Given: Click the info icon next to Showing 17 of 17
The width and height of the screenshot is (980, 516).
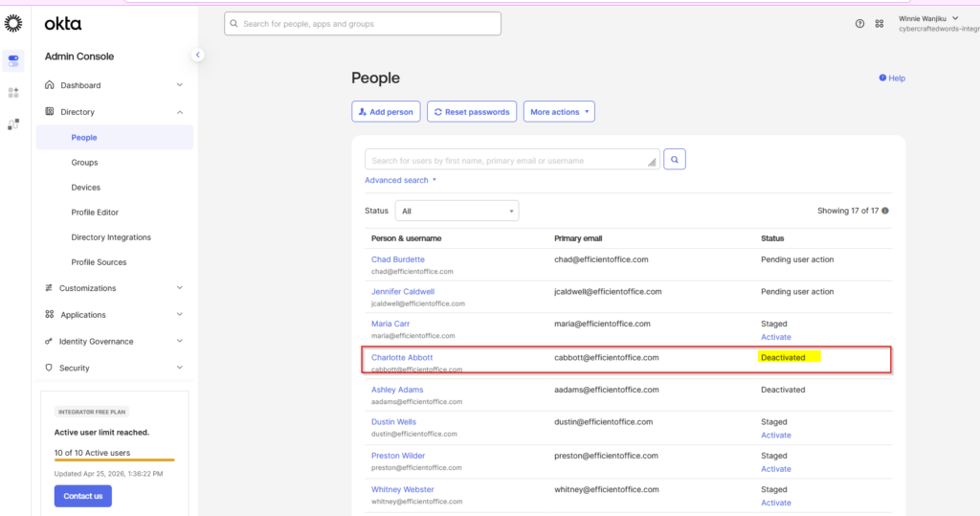Looking at the screenshot, I should (x=885, y=211).
